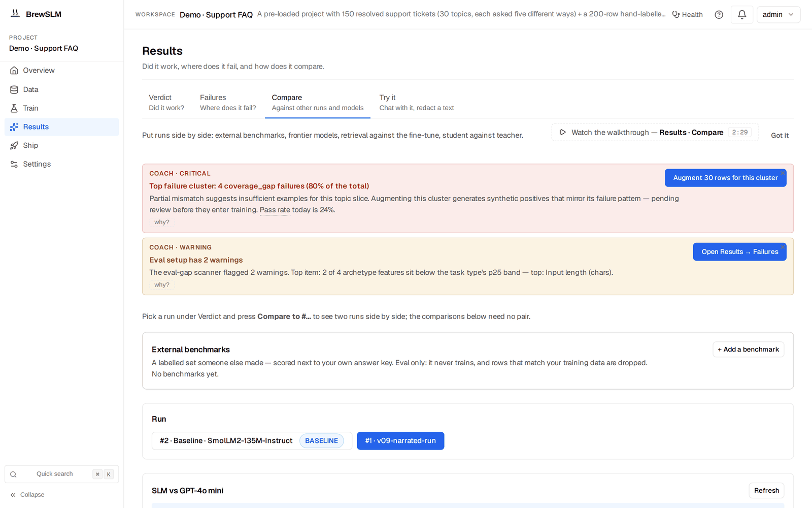812x508 pixels.
Task: Dismiss the warning coach card with X
Action: (x=783, y=247)
